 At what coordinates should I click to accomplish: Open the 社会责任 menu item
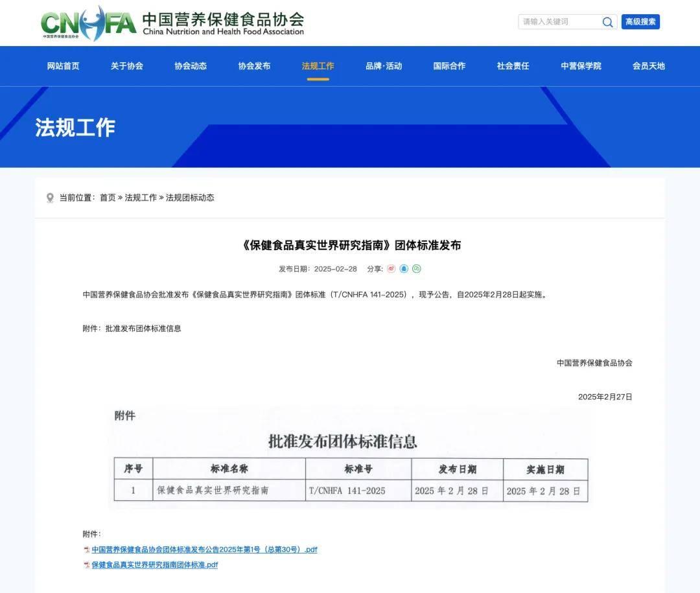513,66
